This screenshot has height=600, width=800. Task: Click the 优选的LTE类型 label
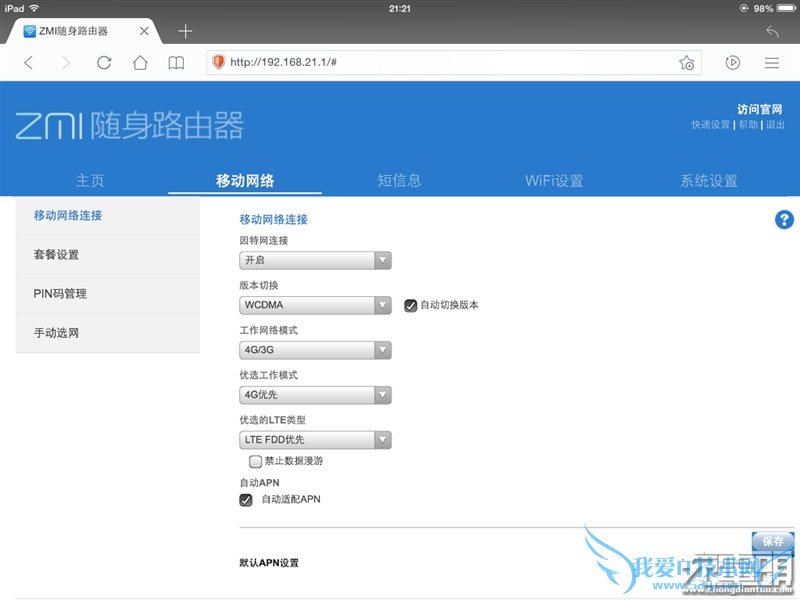pyautogui.click(x=272, y=420)
